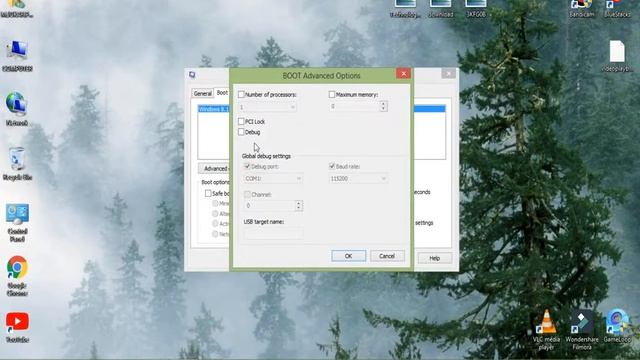
Task: Enable the Number of processors checkbox
Action: pos(241,95)
